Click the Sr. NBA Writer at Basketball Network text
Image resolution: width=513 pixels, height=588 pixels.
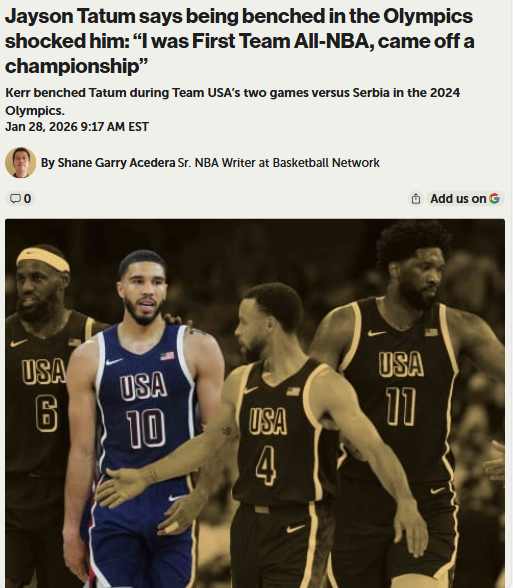pyautogui.click(x=279, y=163)
